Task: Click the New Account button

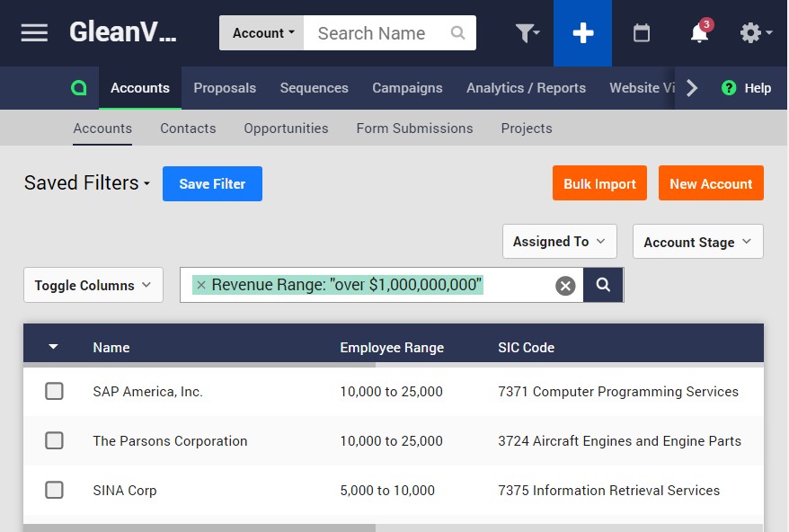Action: [711, 183]
